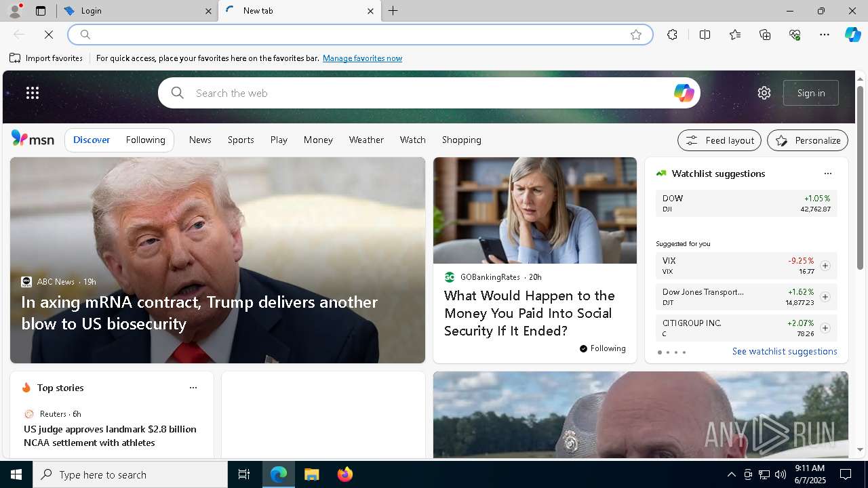Add CITIGROUP INC. to watchlist
Screen dimensions: 868x488
click(825, 328)
